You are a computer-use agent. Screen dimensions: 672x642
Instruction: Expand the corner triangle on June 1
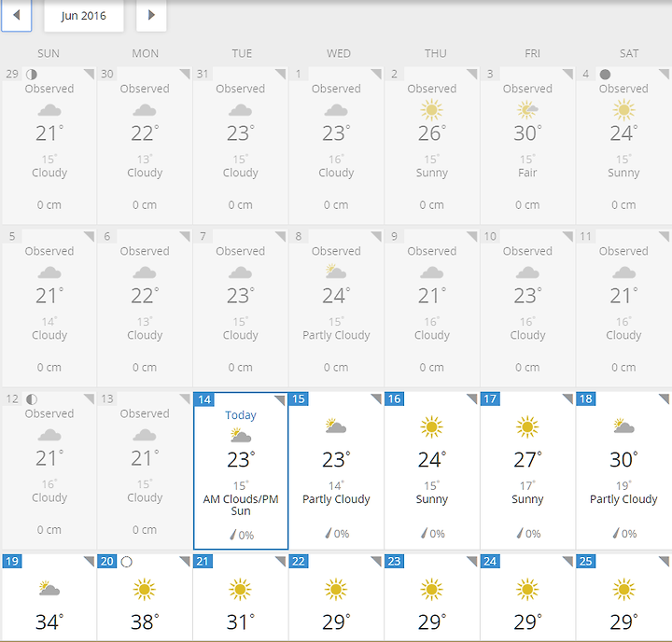(376, 74)
